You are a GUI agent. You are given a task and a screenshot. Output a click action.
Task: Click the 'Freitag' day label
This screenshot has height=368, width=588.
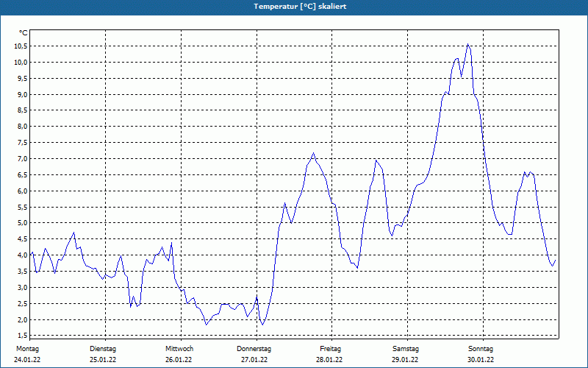(x=330, y=349)
